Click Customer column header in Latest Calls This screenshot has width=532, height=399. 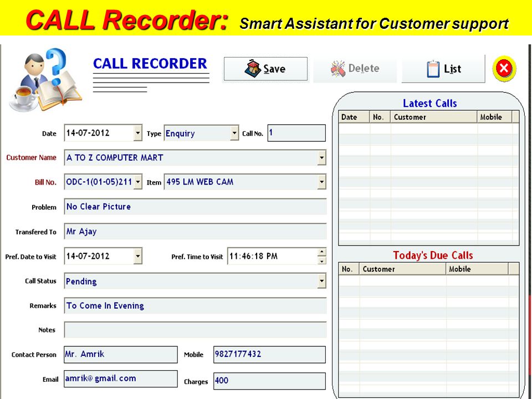[434, 117]
